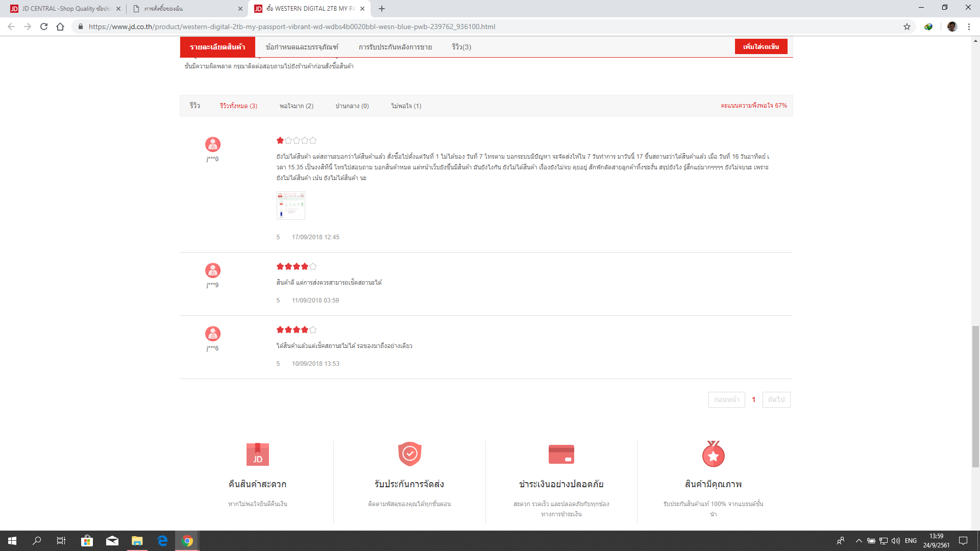Click the Chrome icon on taskbar
The image size is (980, 551).
point(187,541)
